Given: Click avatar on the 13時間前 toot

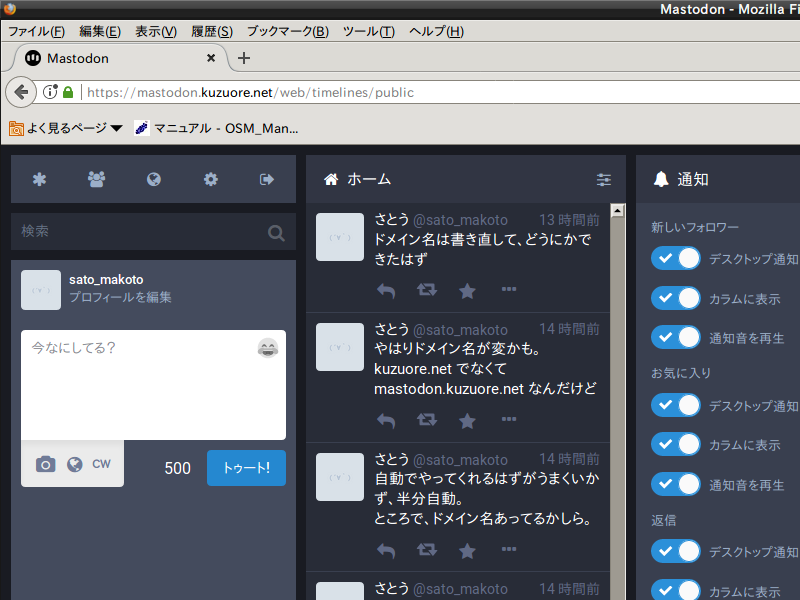Looking at the screenshot, I should point(340,237).
